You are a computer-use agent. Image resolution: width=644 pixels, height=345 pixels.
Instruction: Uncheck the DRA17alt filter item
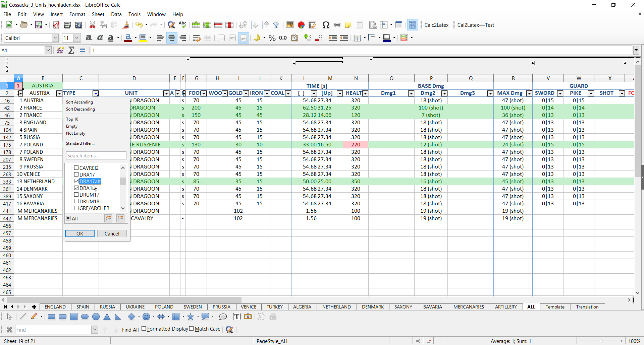coord(76,181)
